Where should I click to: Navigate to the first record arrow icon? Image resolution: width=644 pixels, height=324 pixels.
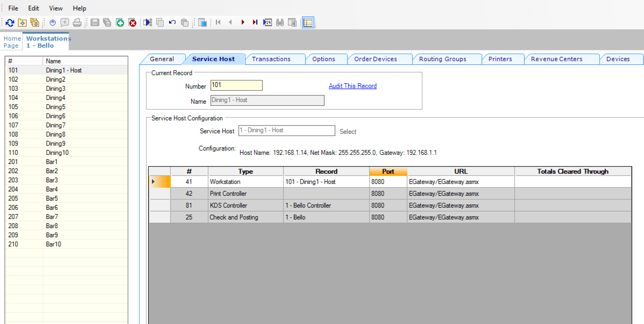[218, 22]
